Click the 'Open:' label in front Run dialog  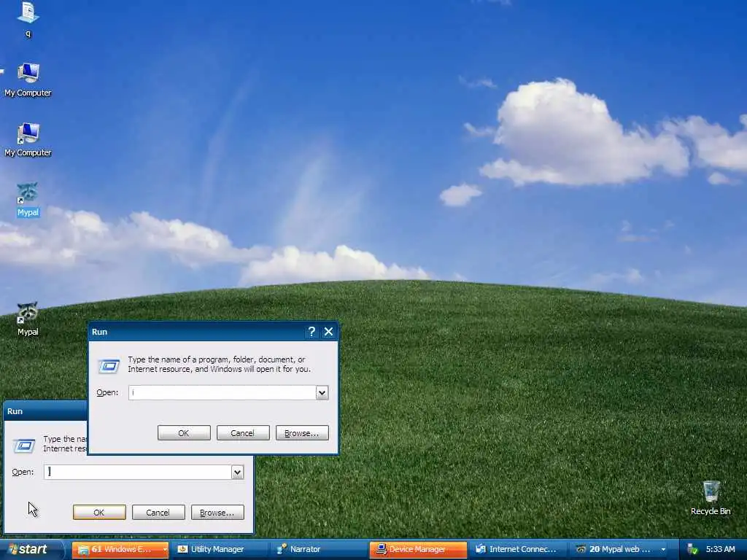[x=107, y=393]
